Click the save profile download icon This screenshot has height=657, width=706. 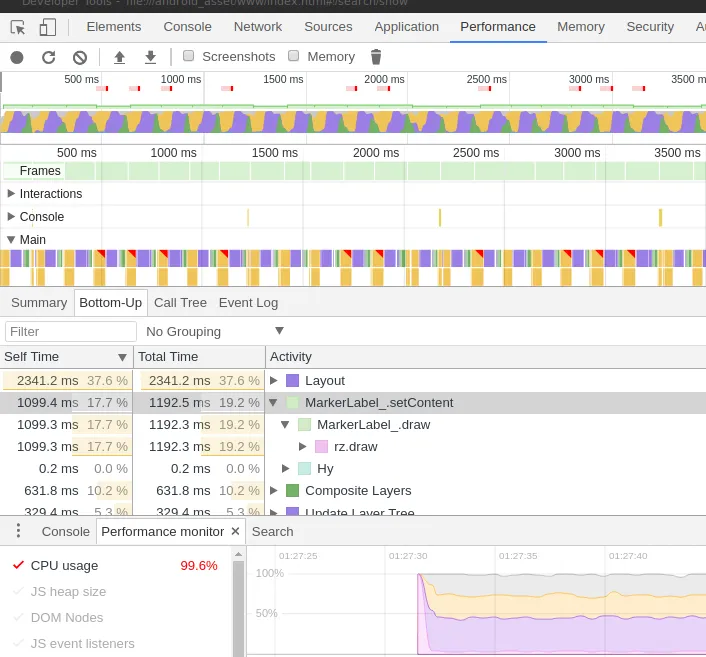tap(150, 57)
